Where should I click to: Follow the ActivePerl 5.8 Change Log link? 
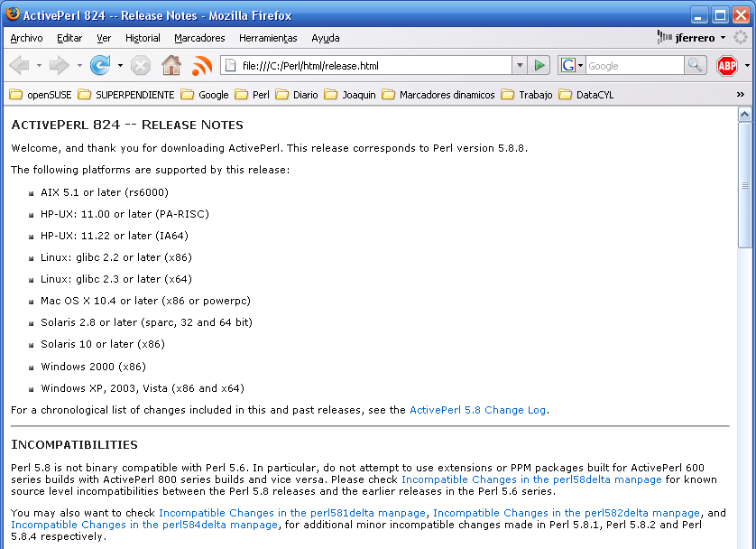477,410
